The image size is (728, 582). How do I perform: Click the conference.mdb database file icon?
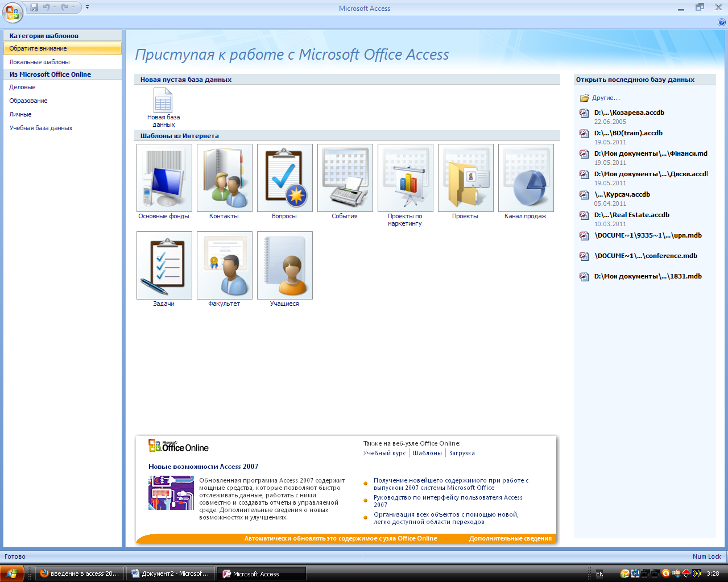(584, 256)
